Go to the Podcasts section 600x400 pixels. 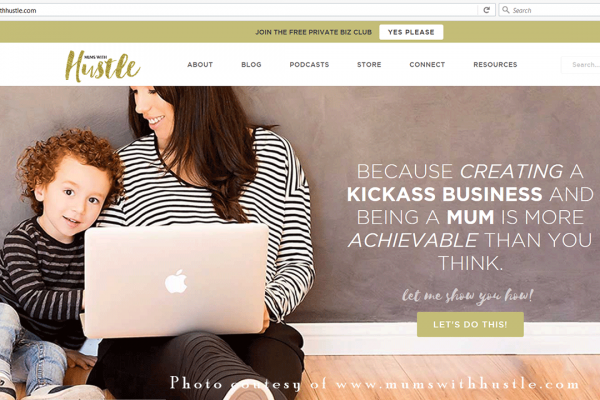309,65
